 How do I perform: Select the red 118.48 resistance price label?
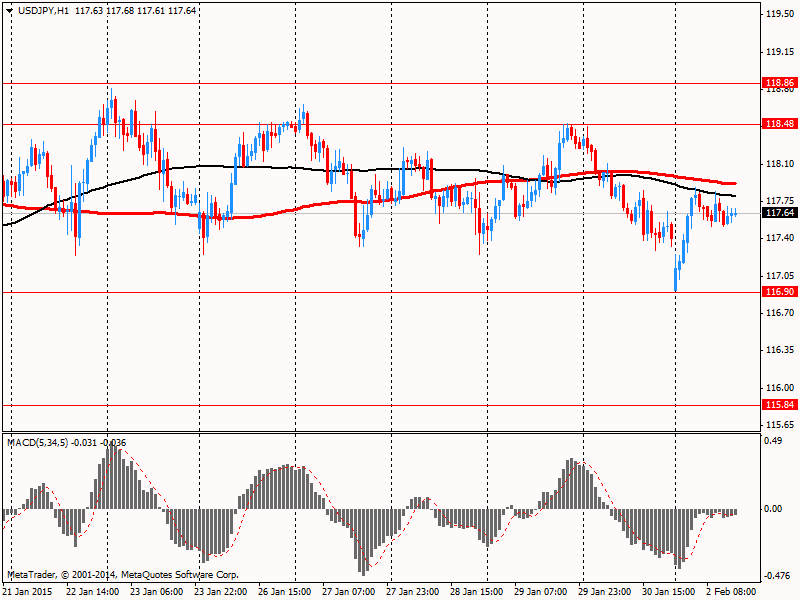(x=779, y=124)
